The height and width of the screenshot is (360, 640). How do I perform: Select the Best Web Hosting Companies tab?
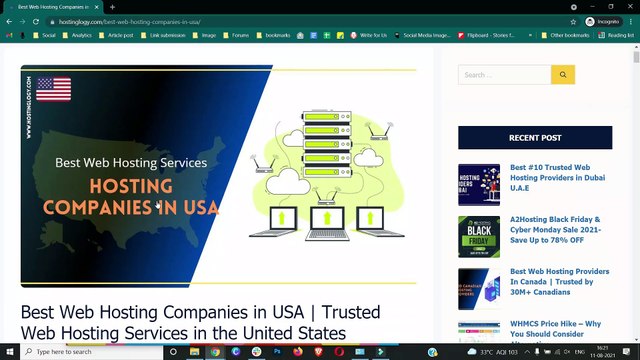53,7
